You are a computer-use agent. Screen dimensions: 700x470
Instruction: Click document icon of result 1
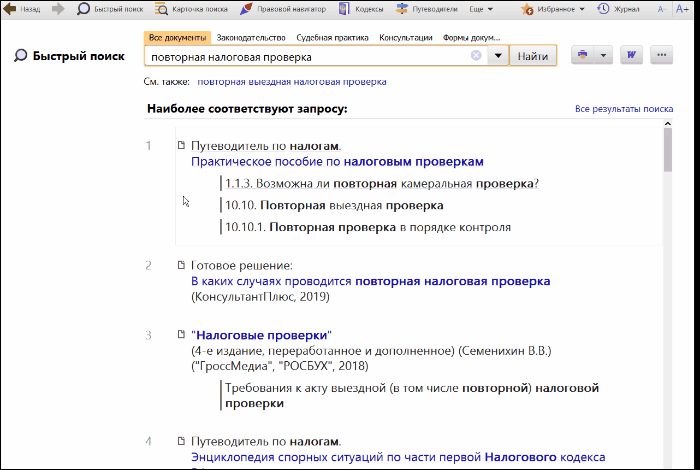pos(181,145)
